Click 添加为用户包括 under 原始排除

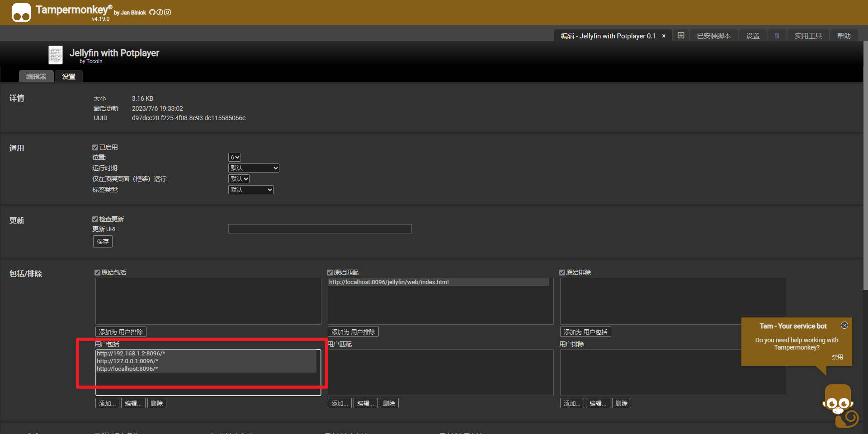(585, 332)
